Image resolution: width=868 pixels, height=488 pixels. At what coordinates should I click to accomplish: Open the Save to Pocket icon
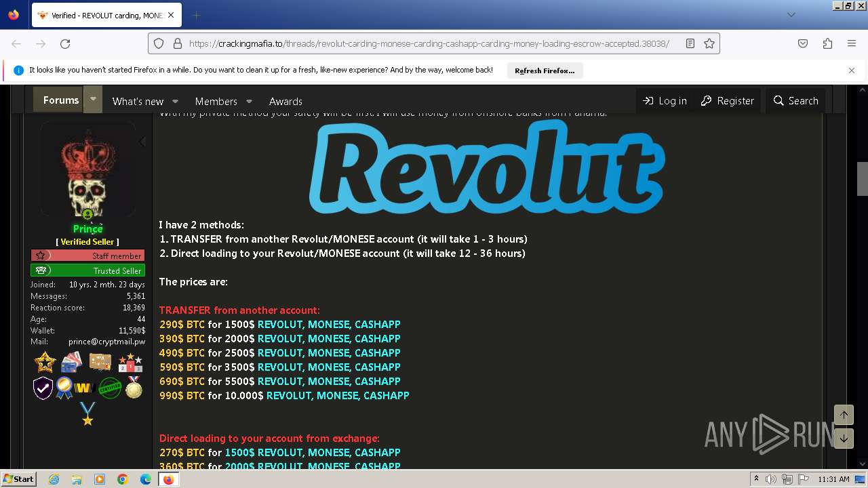pos(803,43)
